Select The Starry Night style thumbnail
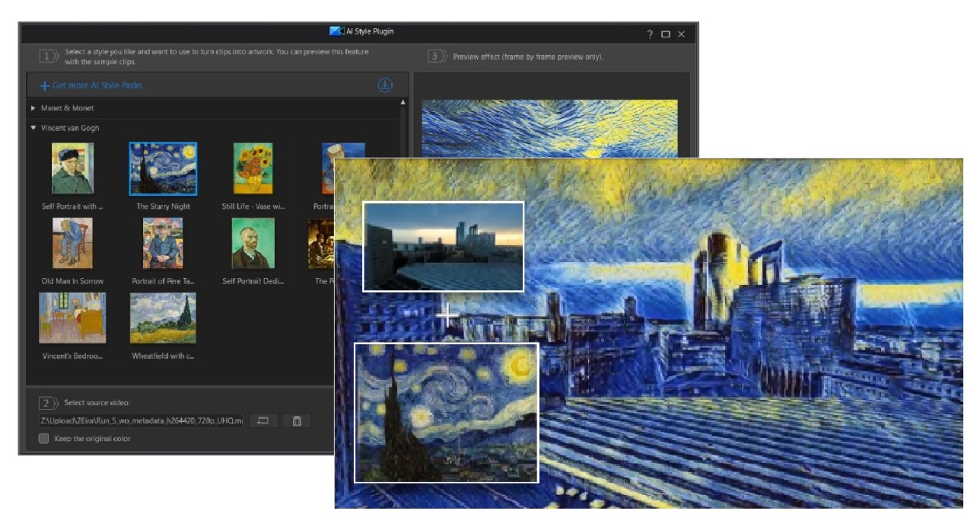Image resolution: width=980 pixels, height=524 pixels. (x=163, y=169)
